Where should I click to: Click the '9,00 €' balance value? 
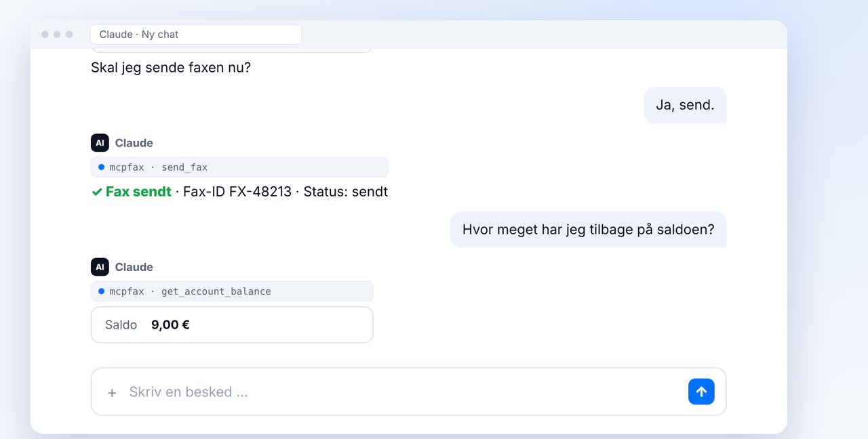tap(170, 325)
